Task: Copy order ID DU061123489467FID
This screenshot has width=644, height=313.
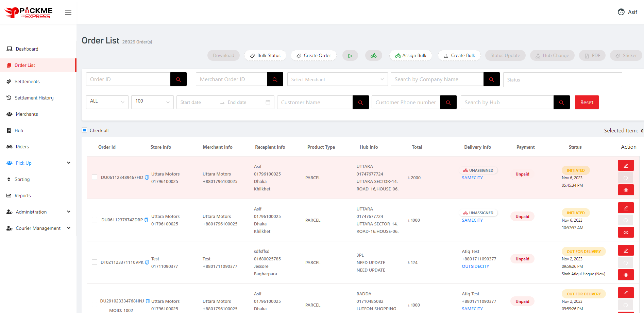Action: [x=147, y=178]
